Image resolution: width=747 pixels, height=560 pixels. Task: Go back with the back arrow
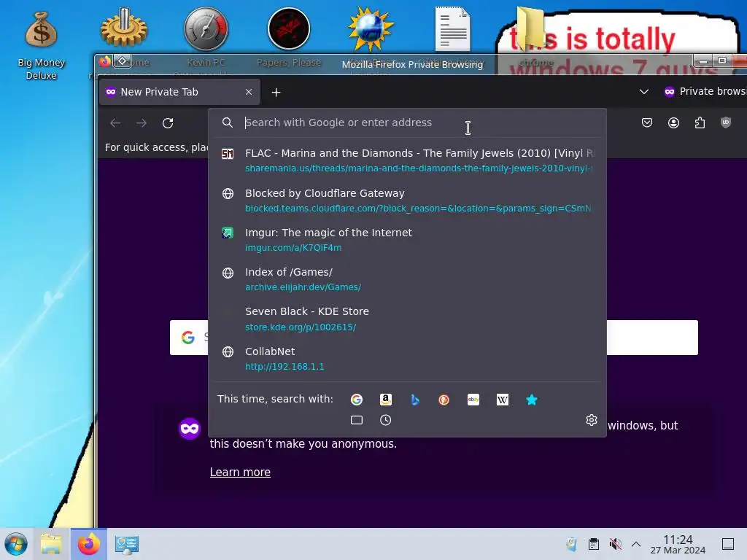[115, 122]
